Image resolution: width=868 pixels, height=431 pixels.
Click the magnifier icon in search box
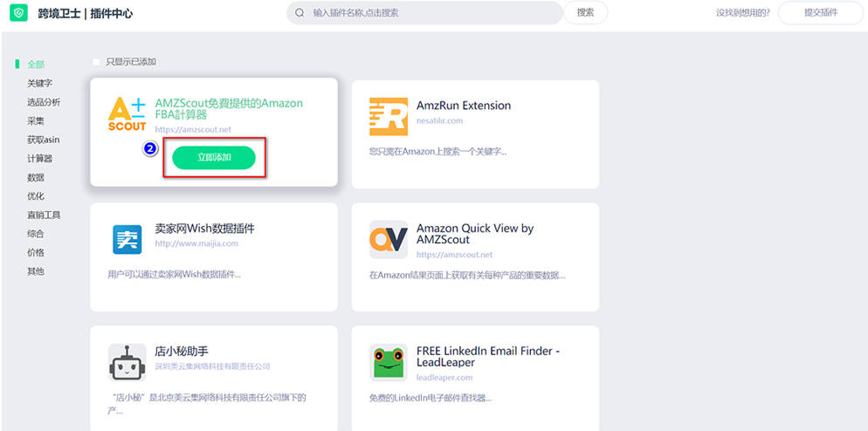click(x=300, y=13)
